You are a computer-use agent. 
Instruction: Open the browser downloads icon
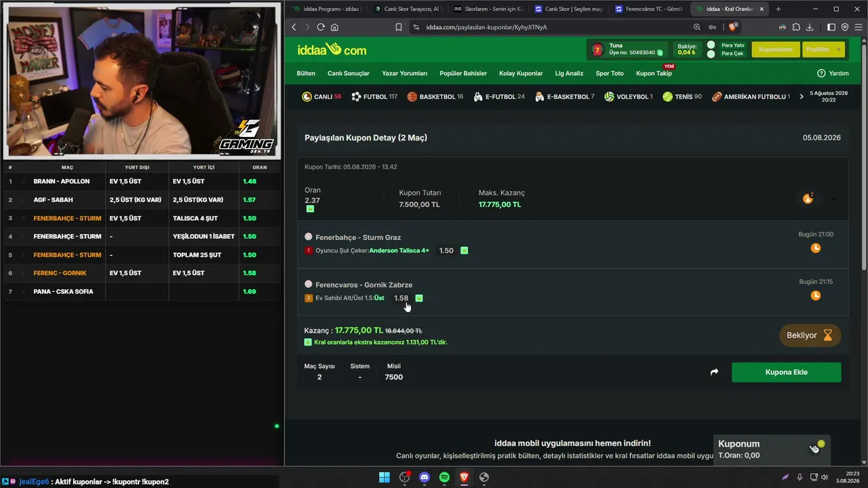[810, 27]
